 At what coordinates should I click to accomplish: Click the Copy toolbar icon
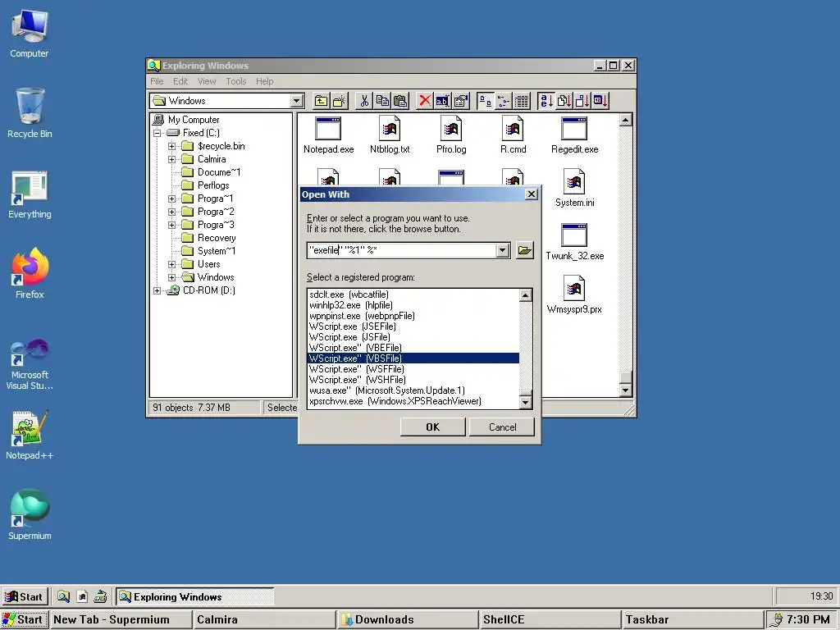[x=382, y=101]
